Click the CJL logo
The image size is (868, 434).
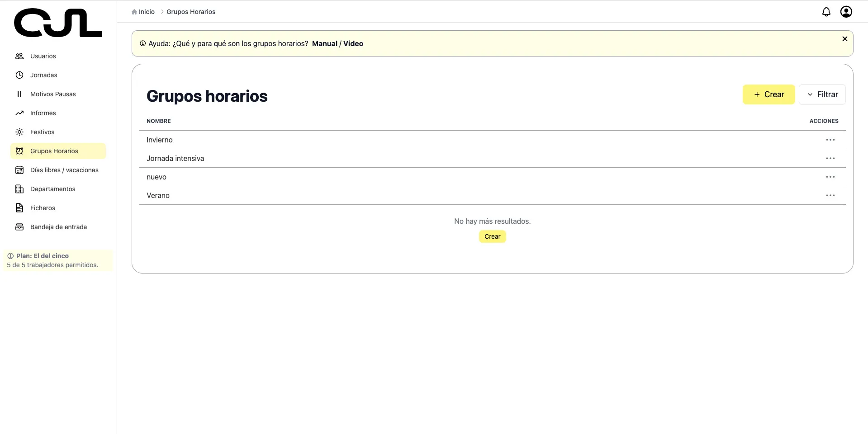[x=58, y=23]
